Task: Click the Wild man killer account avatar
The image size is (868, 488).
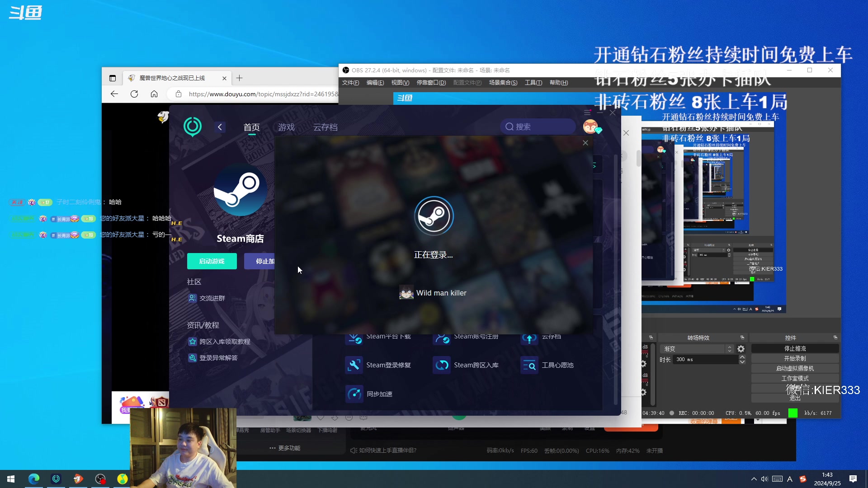Action: (x=406, y=293)
